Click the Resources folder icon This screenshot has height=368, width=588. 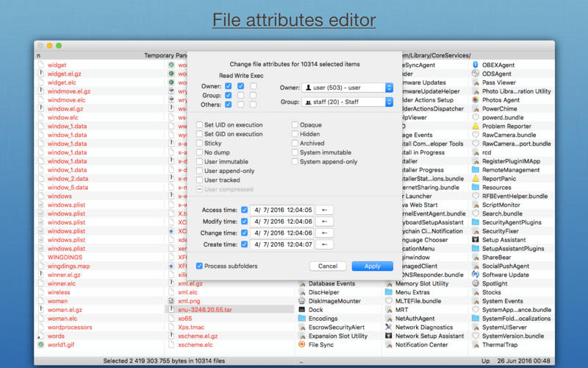[476, 187]
